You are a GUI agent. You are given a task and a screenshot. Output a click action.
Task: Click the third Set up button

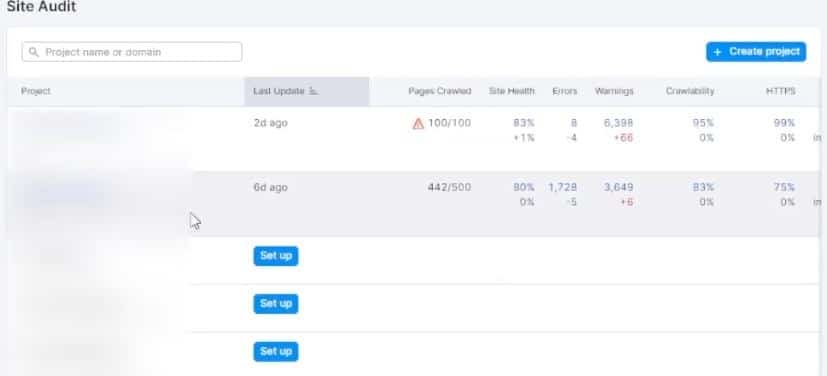(x=276, y=351)
